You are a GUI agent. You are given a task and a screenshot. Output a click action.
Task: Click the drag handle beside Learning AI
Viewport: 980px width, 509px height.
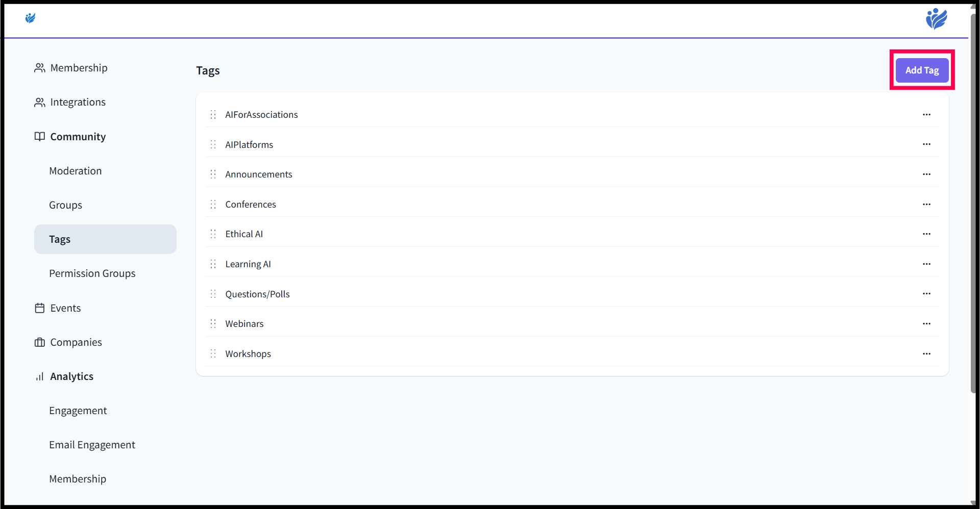tap(213, 264)
